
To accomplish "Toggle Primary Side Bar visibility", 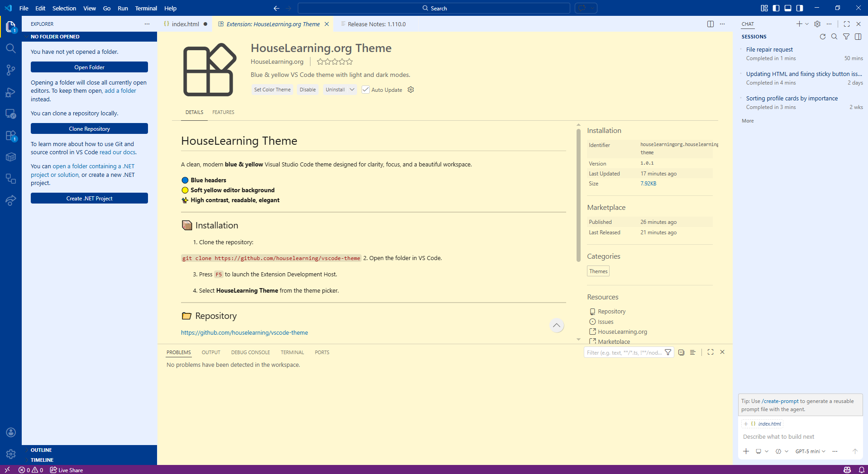I will tap(776, 8).
